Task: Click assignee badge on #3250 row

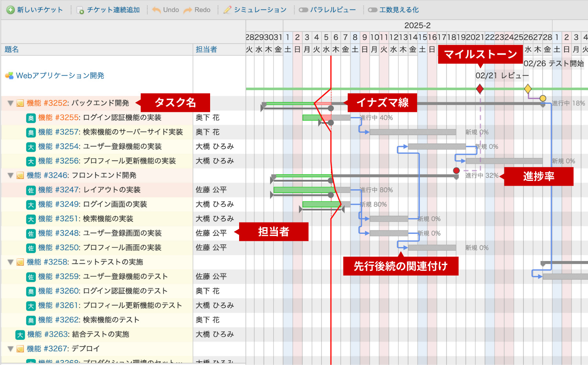Action: [x=31, y=248]
